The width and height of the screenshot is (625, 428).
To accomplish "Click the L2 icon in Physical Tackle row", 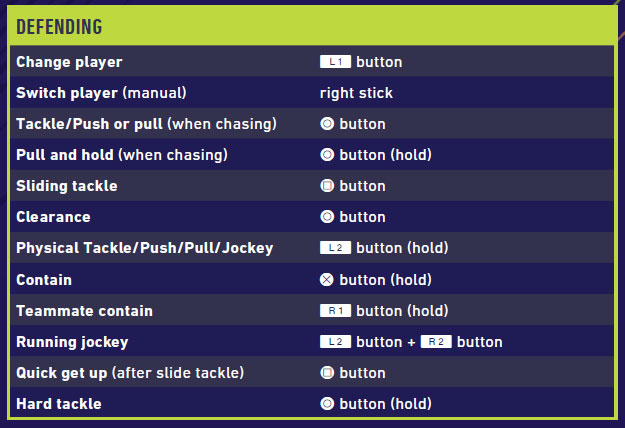I will pyautogui.click(x=335, y=248).
